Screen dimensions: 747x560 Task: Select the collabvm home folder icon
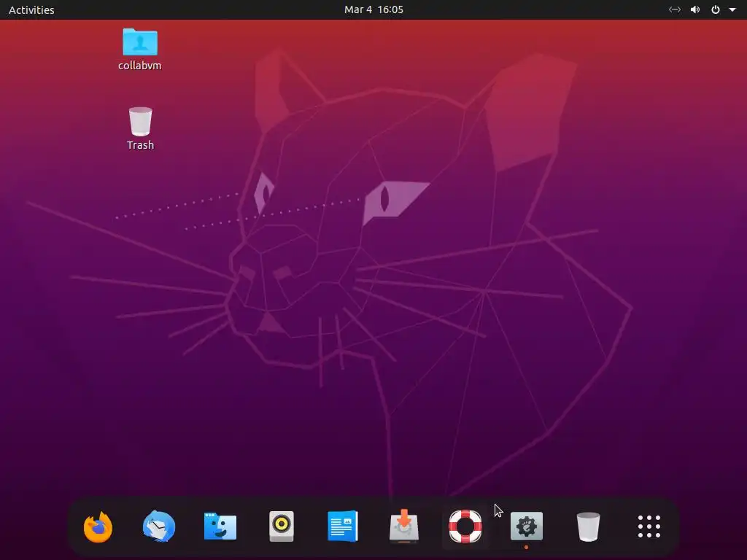pos(140,42)
